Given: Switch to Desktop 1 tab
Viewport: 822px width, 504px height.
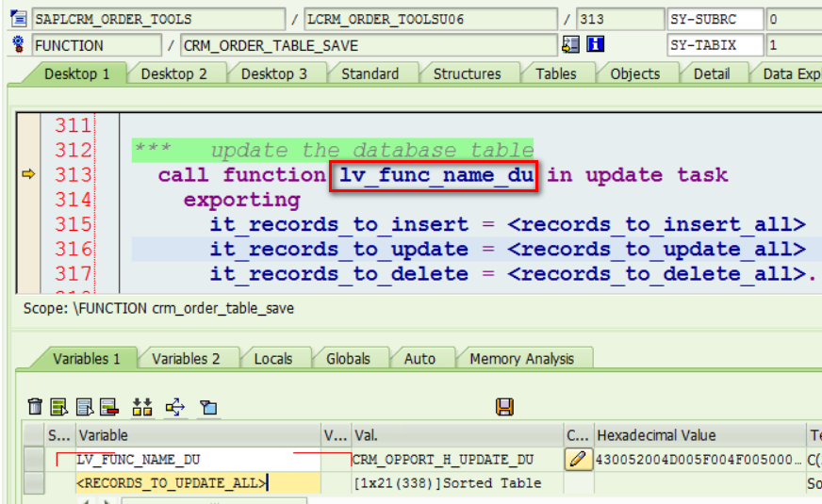Looking at the screenshot, I should coord(77,73).
